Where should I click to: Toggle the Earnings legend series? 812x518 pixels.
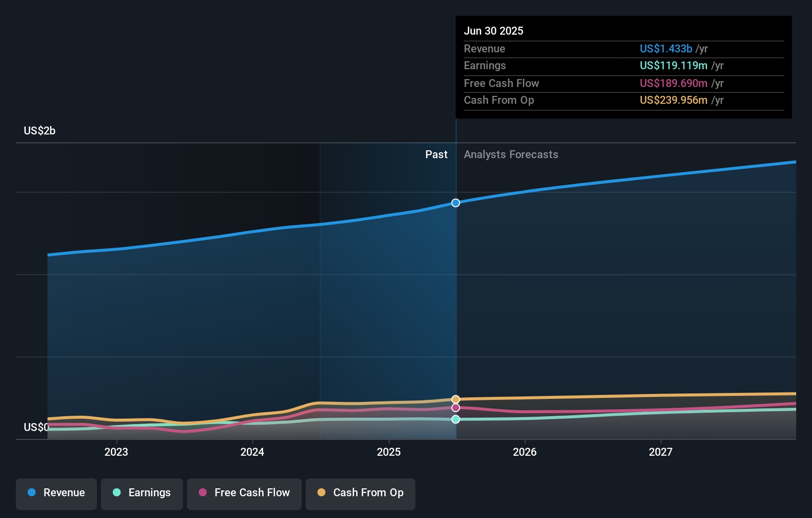(142, 494)
